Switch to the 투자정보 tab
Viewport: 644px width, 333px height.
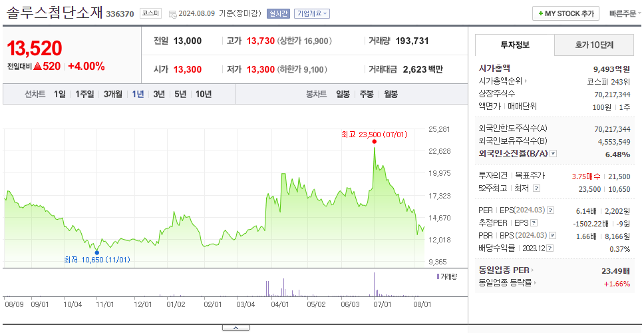coord(515,45)
